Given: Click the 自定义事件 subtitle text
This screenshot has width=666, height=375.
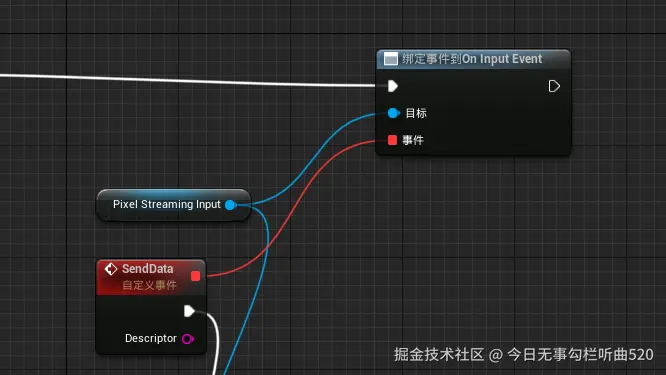Looking at the screenshot, I should 149,285.
